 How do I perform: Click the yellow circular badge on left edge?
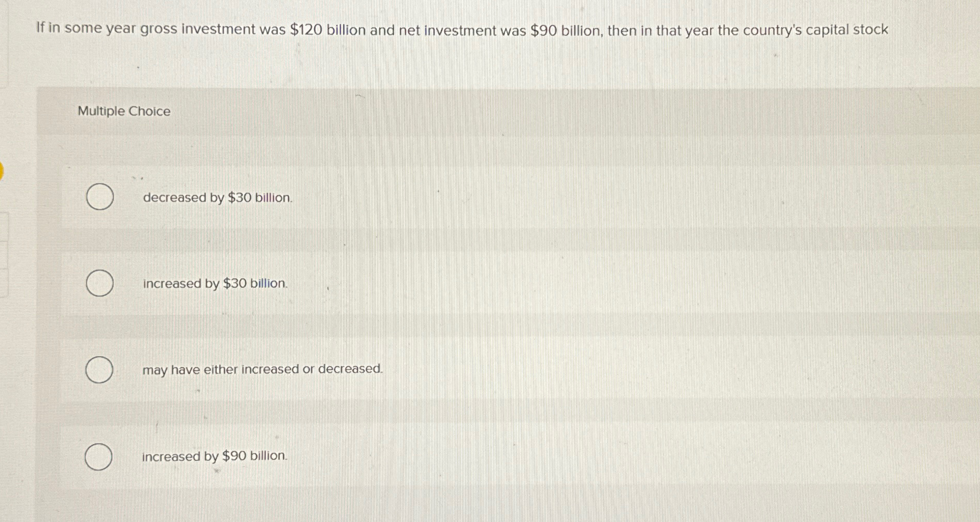click(x=2, y=171)
